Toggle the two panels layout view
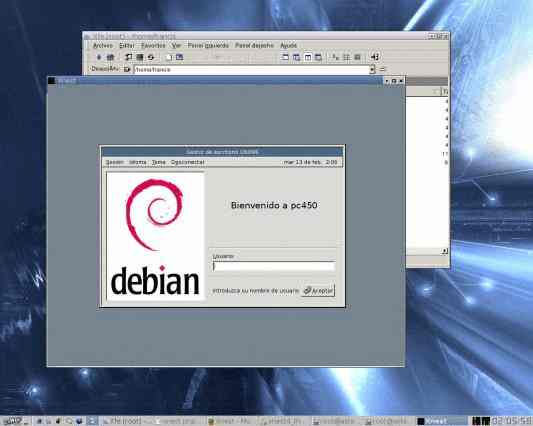 307,57
